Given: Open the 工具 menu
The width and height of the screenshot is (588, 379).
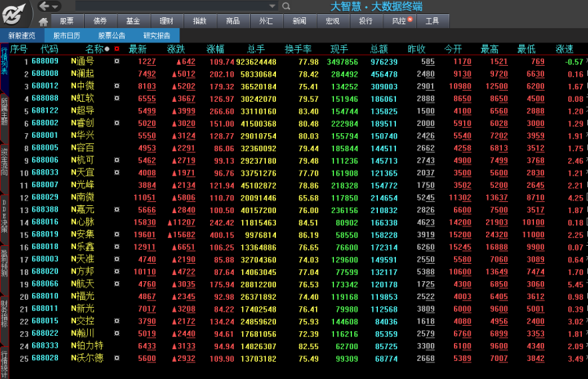Looking at the screenshot, I should tap(432, 21).
